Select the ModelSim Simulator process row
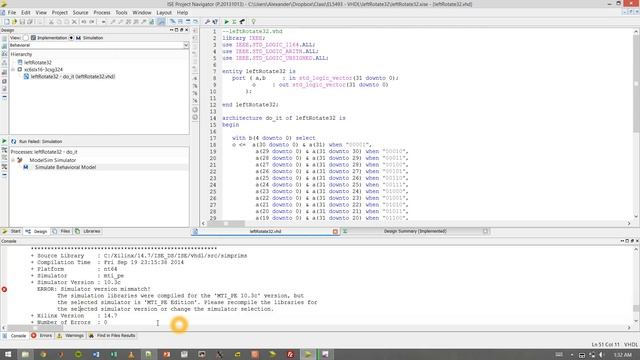Image resolution: width=640 pixels, height=360 pixels. (x=53, y=160)
